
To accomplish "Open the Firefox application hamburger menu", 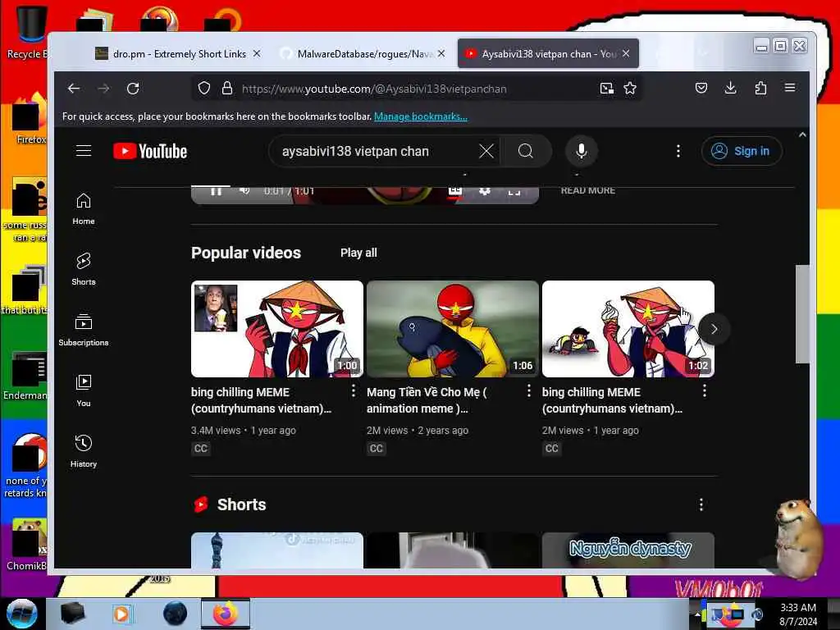I will 790,88.
